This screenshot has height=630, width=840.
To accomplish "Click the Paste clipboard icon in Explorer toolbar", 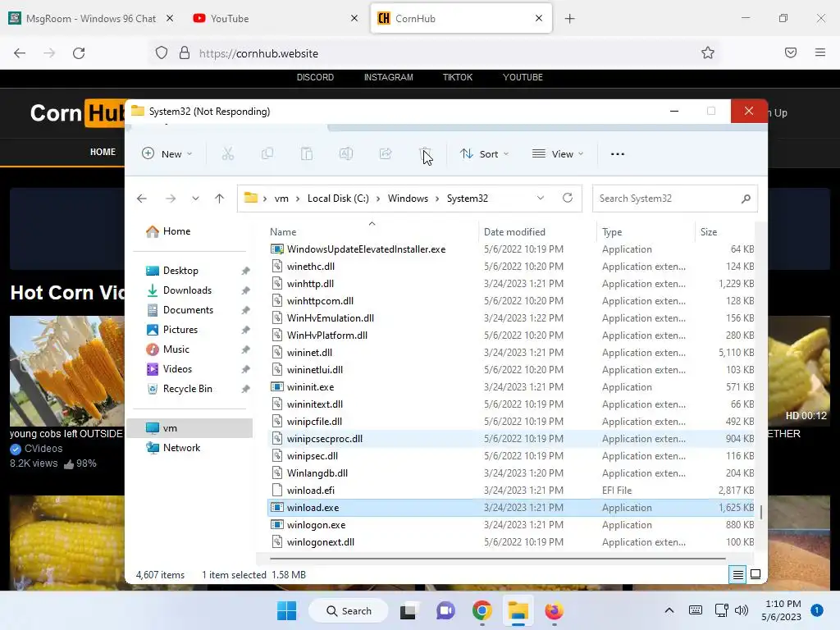I will click(307, 153).
